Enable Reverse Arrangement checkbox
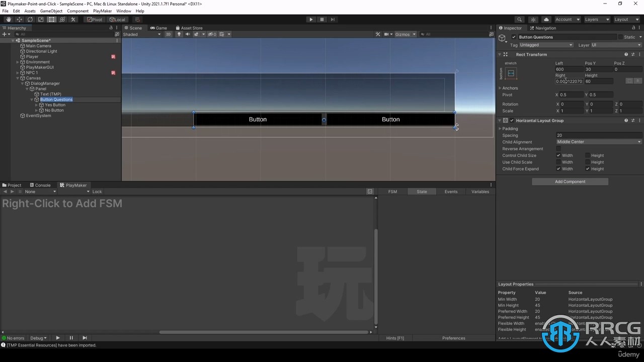 coord(558,149)
